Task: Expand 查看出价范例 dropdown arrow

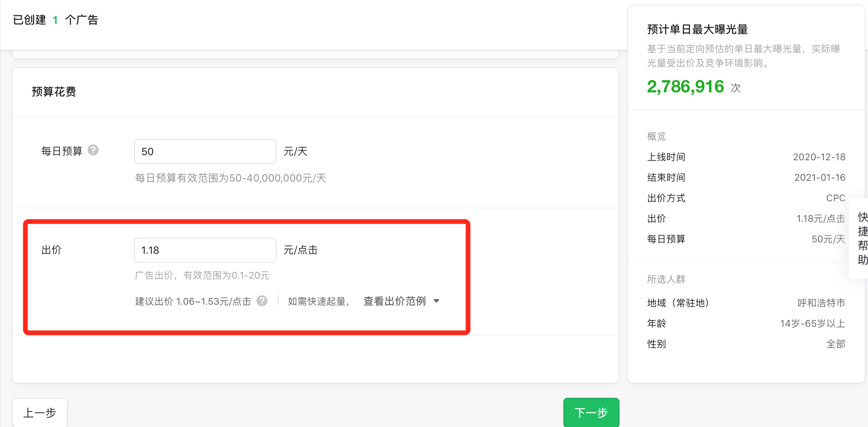Action: coord(436,301)
